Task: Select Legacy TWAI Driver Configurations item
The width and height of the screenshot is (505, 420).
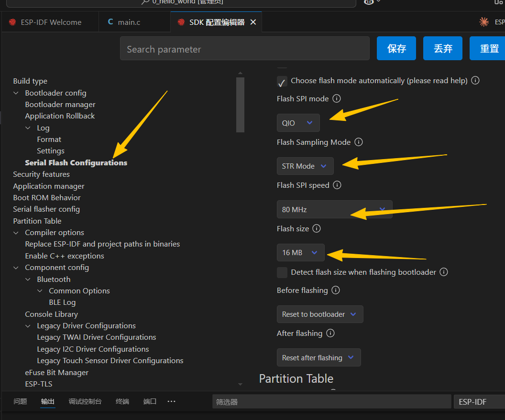Action: 96,337
